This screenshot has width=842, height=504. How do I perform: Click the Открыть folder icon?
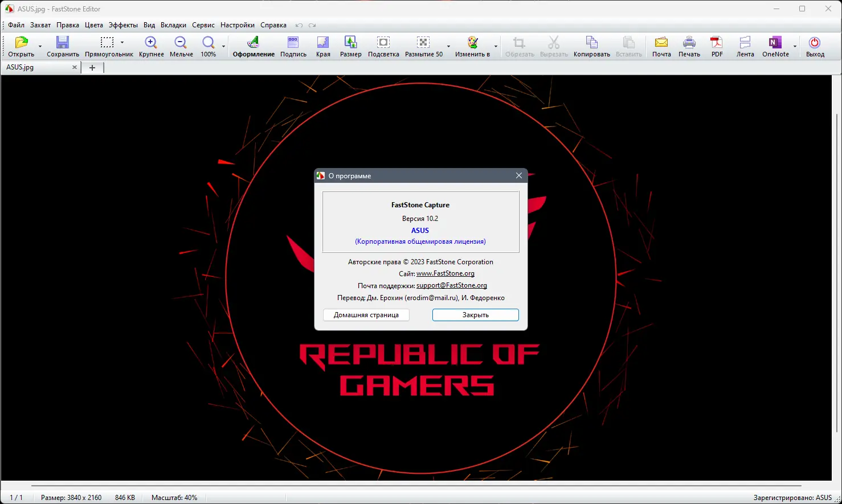coord(21,43)
